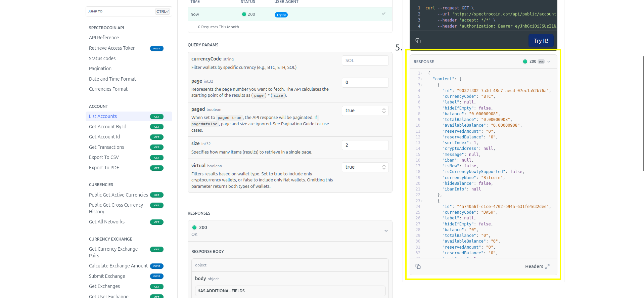Image resolution: width=644 pixels, height=298 pixels.
Task: Click the LOG badge beside 200 status
Action: point(541,61)
